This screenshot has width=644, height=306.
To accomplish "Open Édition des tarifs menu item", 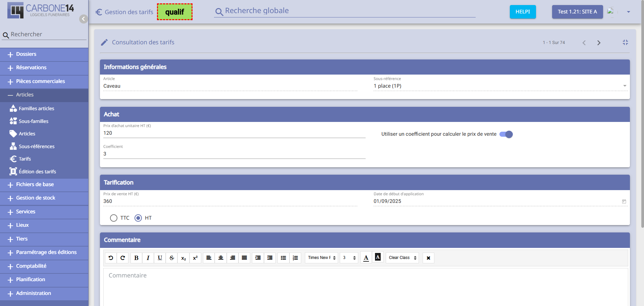I will coord(37,172).
